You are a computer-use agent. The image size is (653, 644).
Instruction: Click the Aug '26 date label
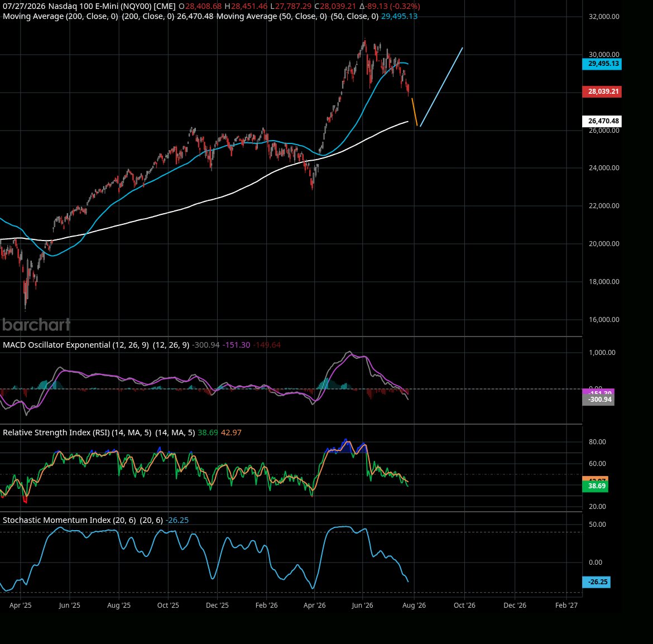[414, 605]
